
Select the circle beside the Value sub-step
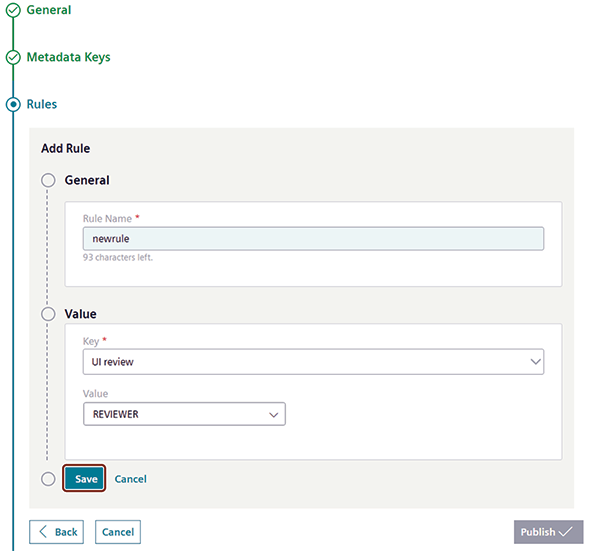pyautogui.click(x=48, y=314)
